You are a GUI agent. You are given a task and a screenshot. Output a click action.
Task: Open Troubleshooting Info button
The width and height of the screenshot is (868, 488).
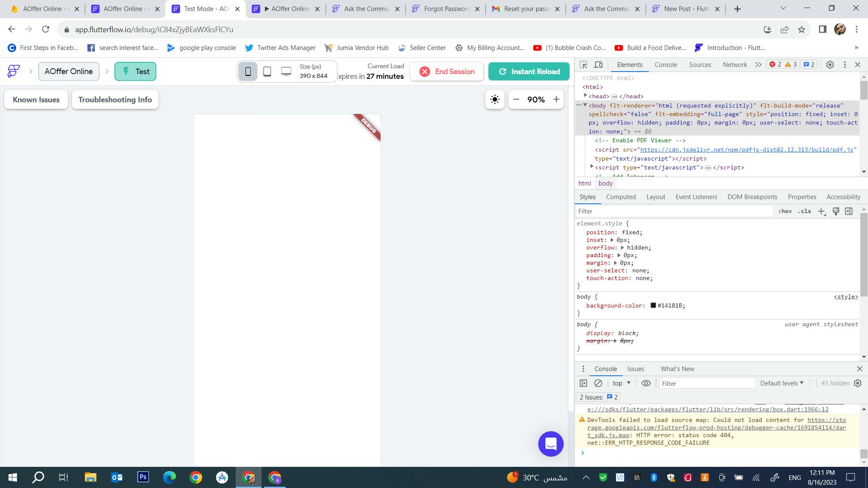115,100
